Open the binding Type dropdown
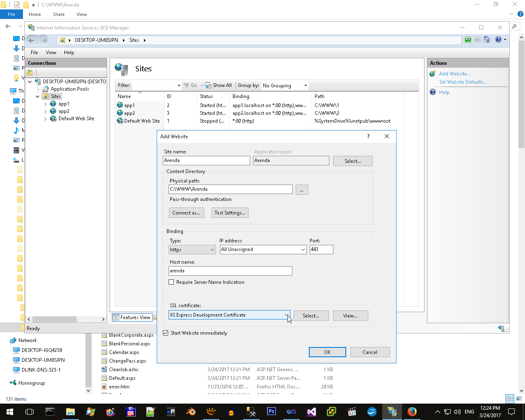The image size is (525, 420). [192, 249]
